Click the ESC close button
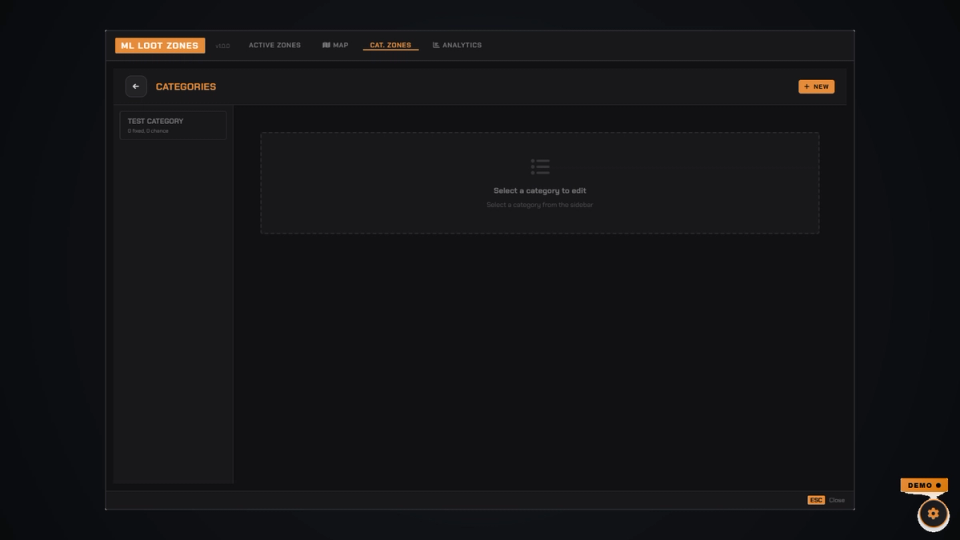This screenshot has height=540, width=960. click(x=816, y=500)
